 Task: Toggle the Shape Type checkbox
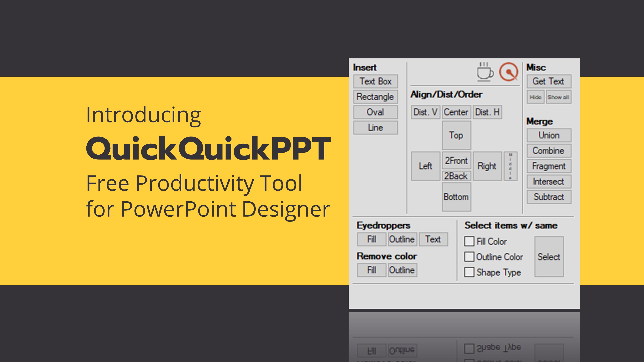[469, 272]
